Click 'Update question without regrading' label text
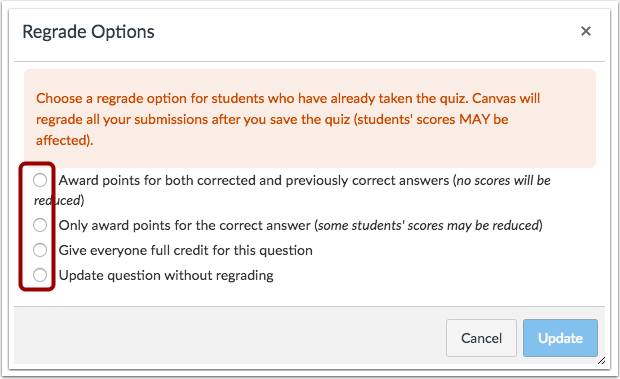 (166, 275)
